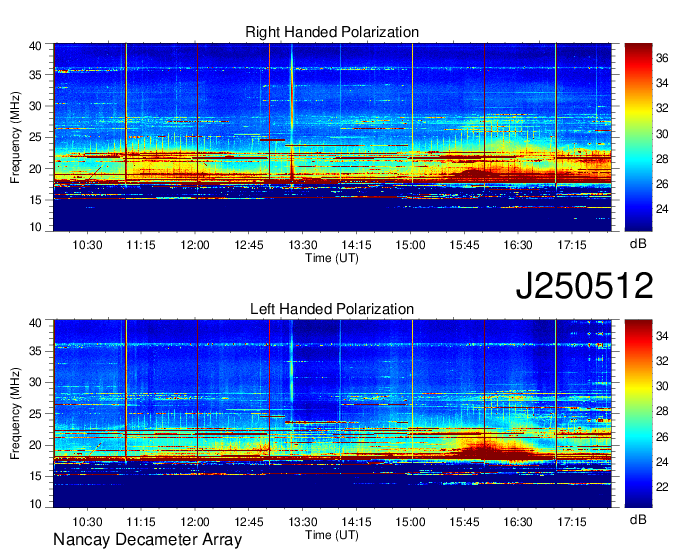Click the 32 dB value on Left Handed colorbar
Screen dimensions: 680x552
click(662, 361)
